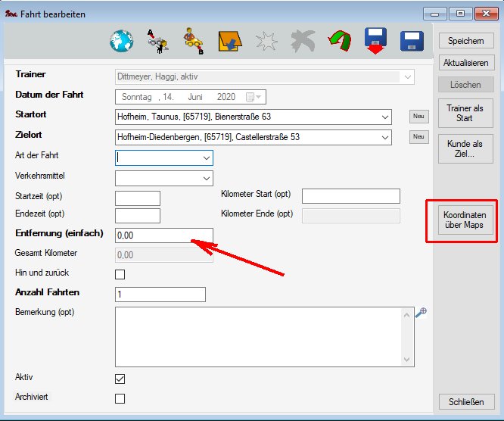Click the plain blue floppy disk save icon
The height and width of the screenshot is (421, 504).
click(412, 41)
